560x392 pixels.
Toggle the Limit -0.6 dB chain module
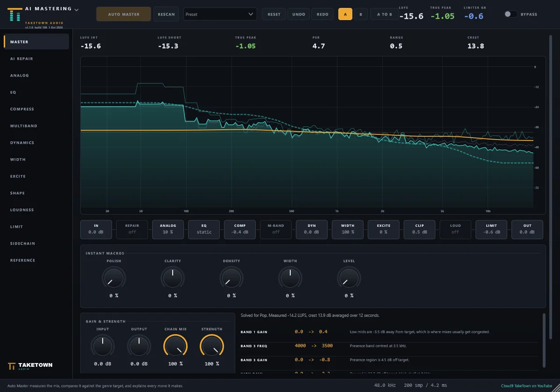(491, 229)
